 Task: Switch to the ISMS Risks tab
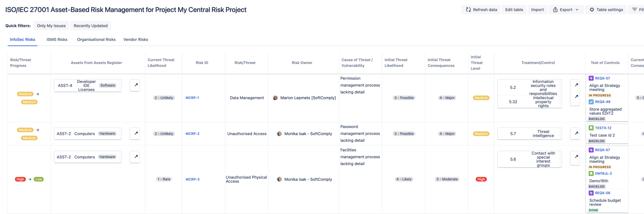click(57, 40)
